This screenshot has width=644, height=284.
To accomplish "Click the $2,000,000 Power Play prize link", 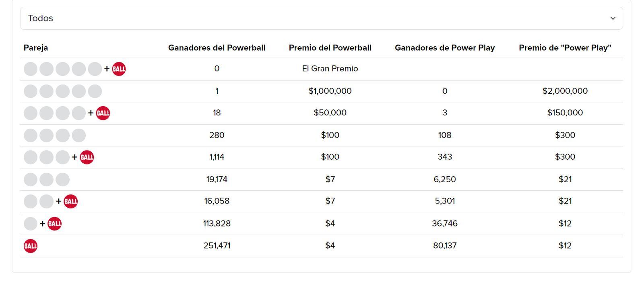I will coord(565,91).
